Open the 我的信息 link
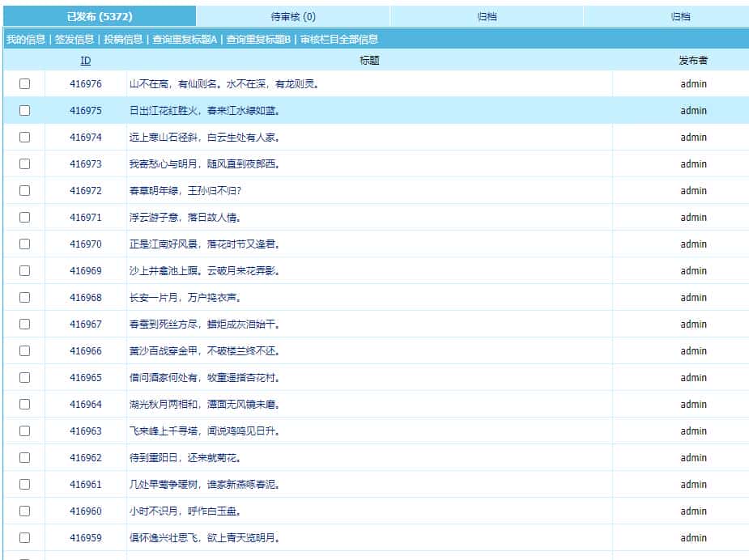This screenshot has height=560, width=749. tap(26, 40)
